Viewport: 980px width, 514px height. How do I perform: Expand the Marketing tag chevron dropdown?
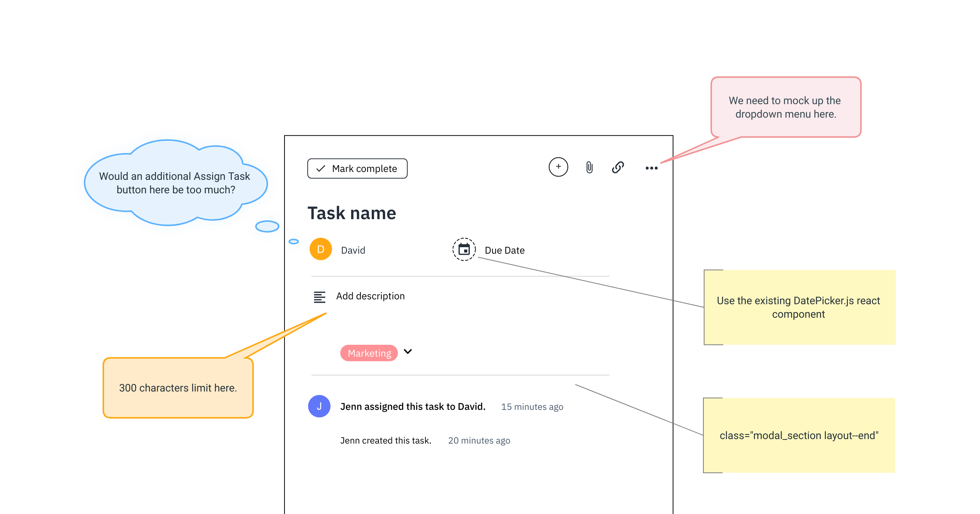pyautogui.click(x=408, y=351)
